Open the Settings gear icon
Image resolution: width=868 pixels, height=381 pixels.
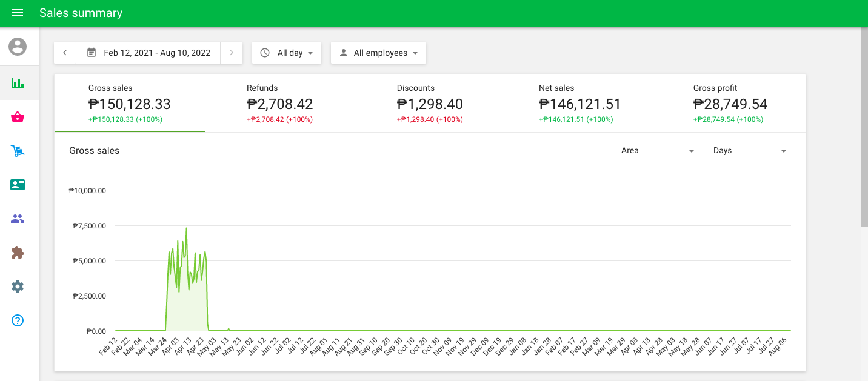(x=18, y=287)
